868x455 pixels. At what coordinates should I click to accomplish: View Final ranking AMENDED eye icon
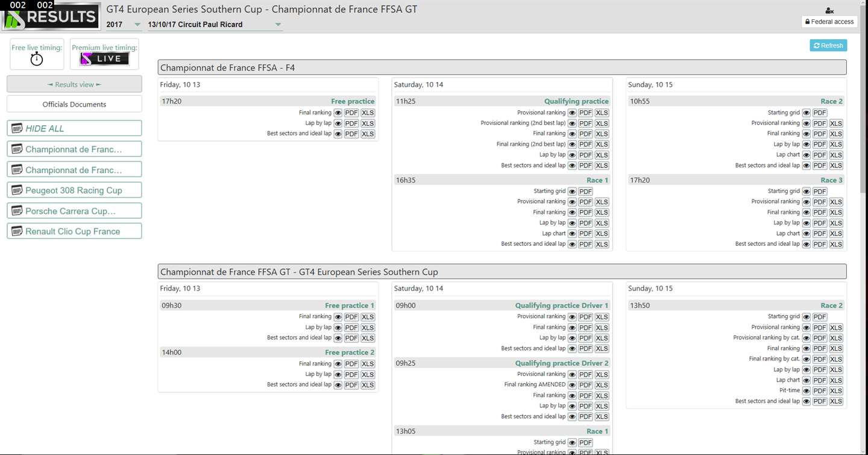[x=572, y=385]
